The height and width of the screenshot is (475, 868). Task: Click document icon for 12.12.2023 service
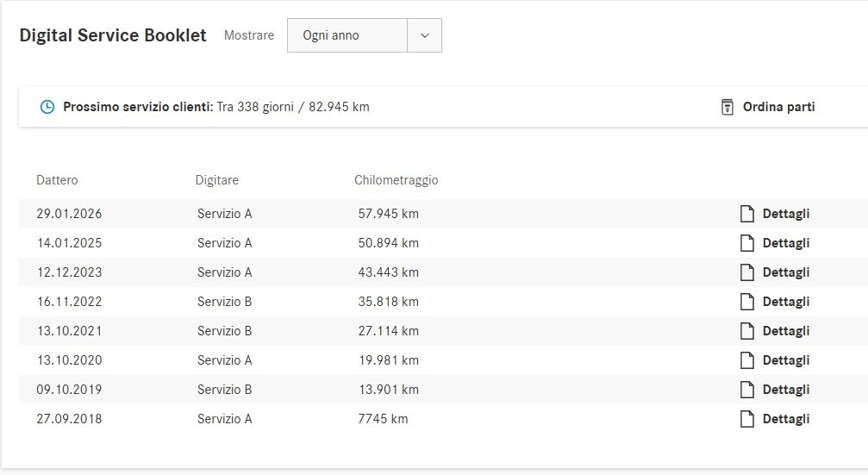(x=747, y=272)
